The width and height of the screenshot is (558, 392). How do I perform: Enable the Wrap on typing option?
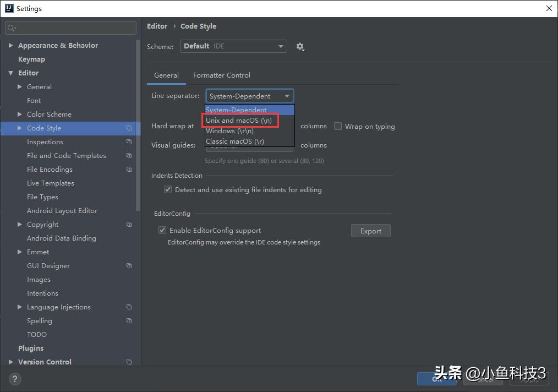click(x=337, y=126)
